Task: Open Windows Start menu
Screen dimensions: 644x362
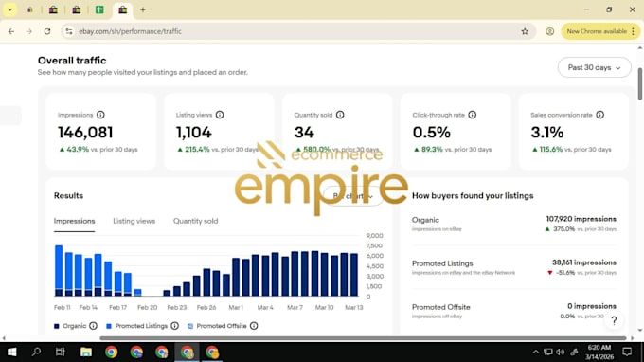Action: click(12, 353)
